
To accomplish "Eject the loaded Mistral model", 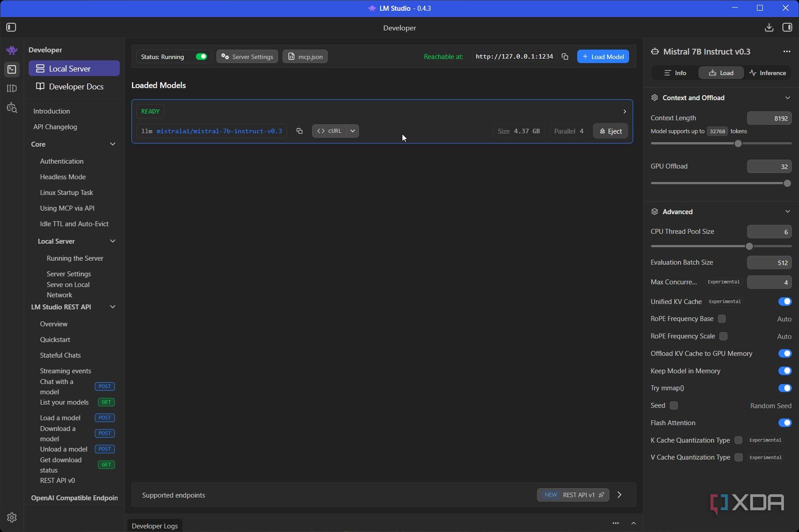I will click(610, 131).
